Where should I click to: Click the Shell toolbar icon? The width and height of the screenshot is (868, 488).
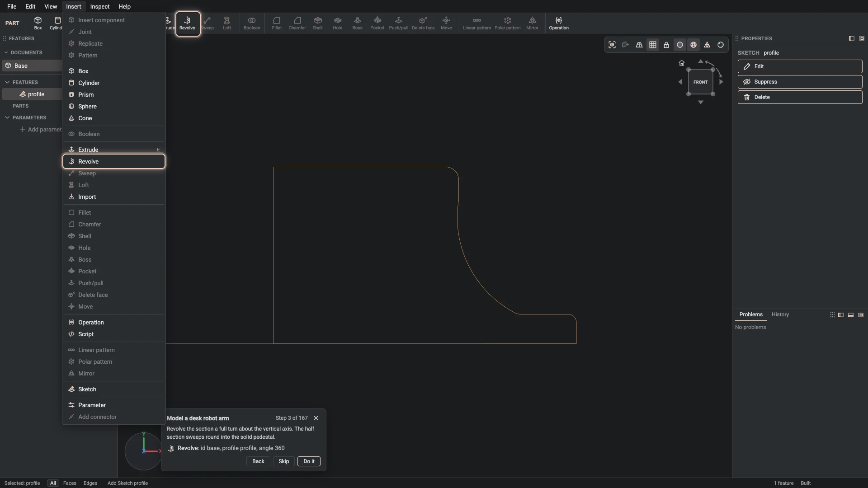[x=318, y=23]
